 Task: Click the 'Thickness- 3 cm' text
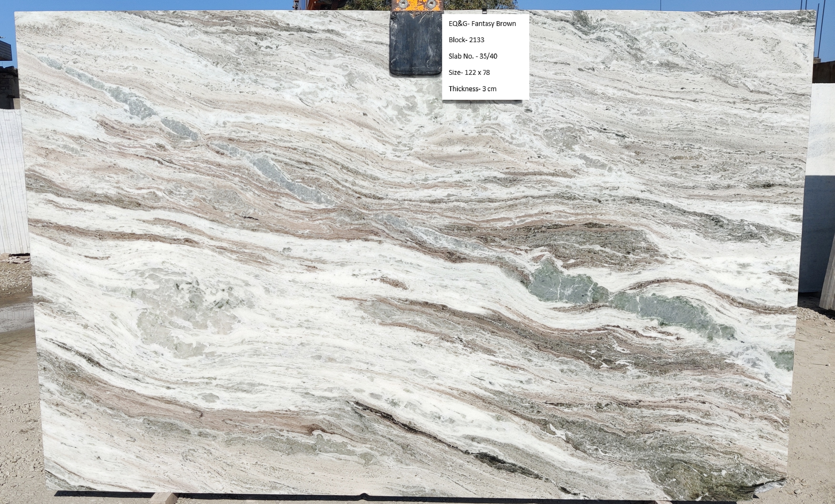click(472, 89)
